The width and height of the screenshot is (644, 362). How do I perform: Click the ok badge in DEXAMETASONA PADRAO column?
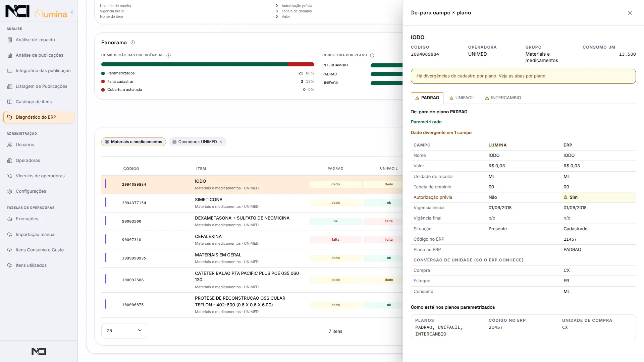(335, 221)
